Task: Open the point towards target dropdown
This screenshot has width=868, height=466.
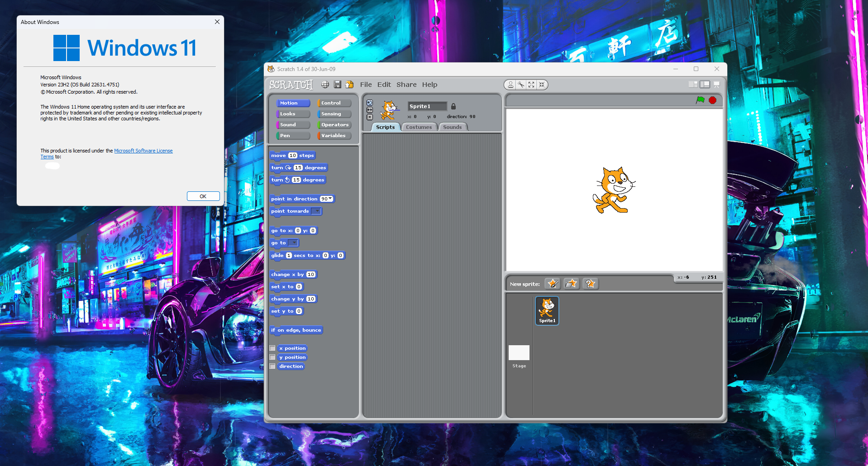Action: [x=316, y=211]
